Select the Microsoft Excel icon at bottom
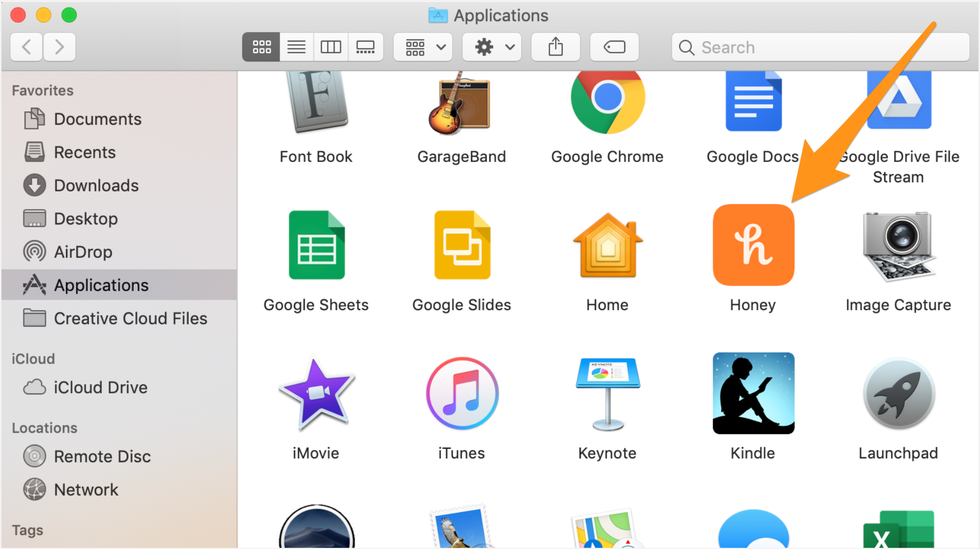Viewport: 980px width, 549px height. coord(899,529)
